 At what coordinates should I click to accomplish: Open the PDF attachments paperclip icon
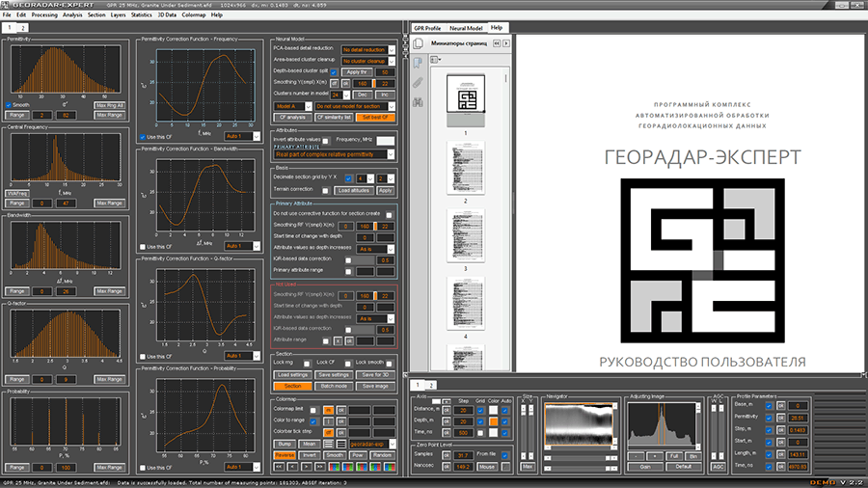(418, 83)
